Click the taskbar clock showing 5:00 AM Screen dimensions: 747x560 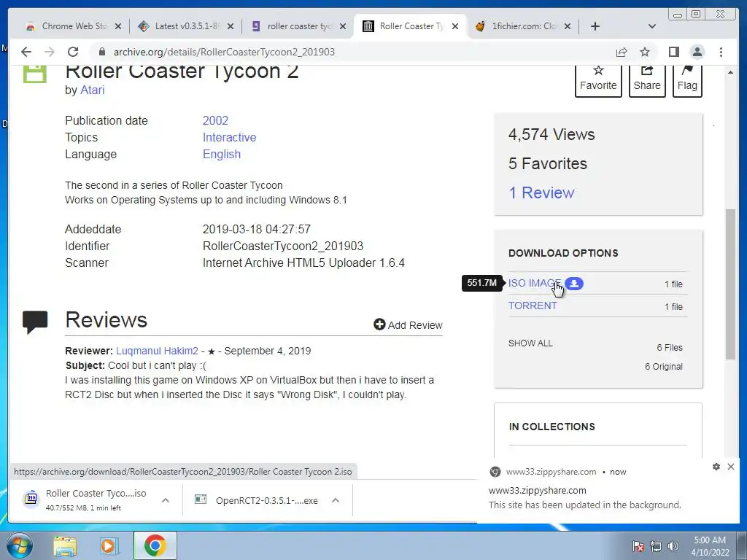710,546
